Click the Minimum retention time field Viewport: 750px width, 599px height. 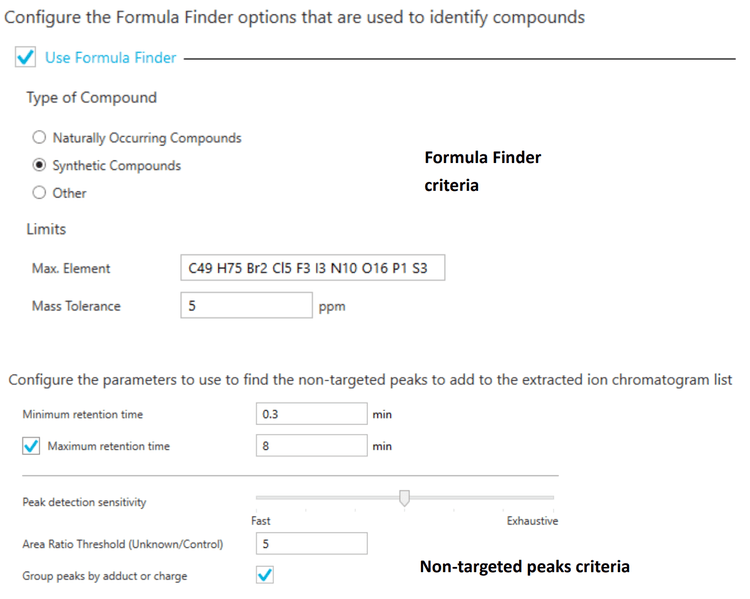click(311, 413)
